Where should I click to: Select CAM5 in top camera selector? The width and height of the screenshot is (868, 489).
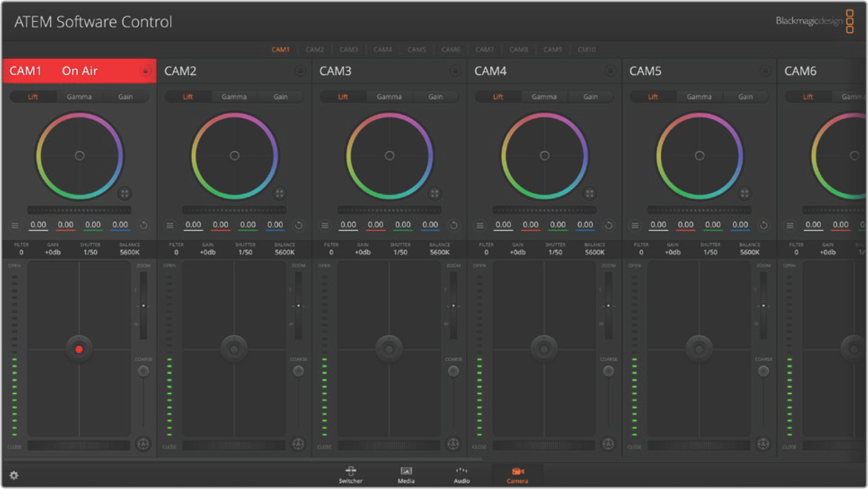point(417,49)
